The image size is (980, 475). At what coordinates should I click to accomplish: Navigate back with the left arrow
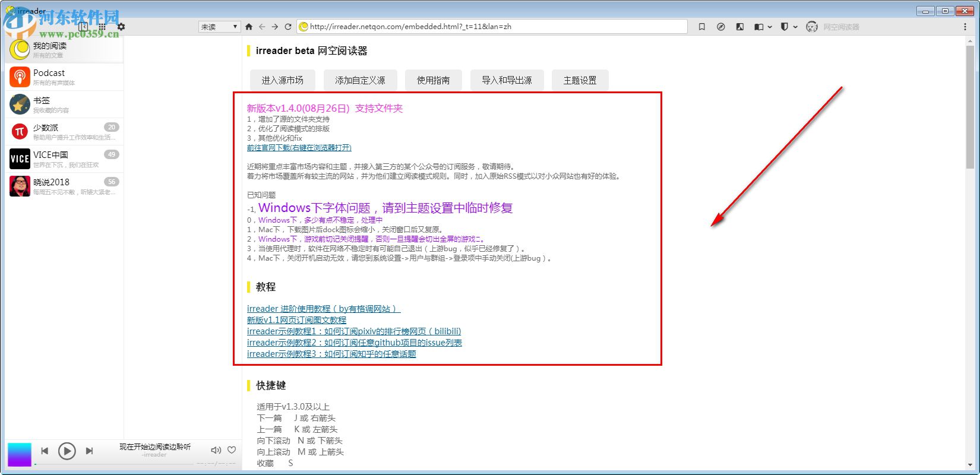tap(262, 27)
